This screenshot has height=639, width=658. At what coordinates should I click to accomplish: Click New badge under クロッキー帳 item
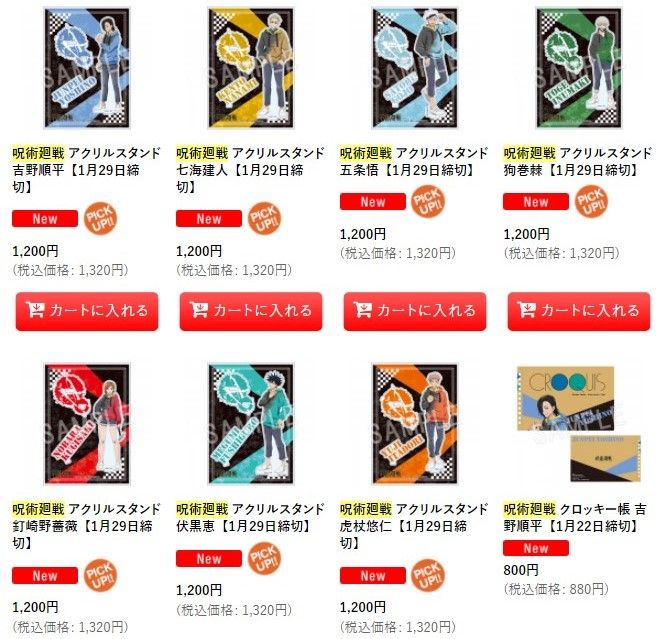coord(536,548)
